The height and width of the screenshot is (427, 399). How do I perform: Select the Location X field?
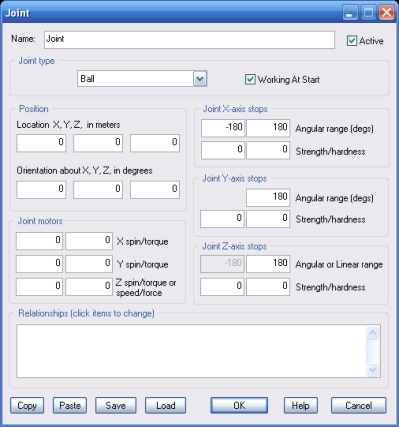click(41, 143)
